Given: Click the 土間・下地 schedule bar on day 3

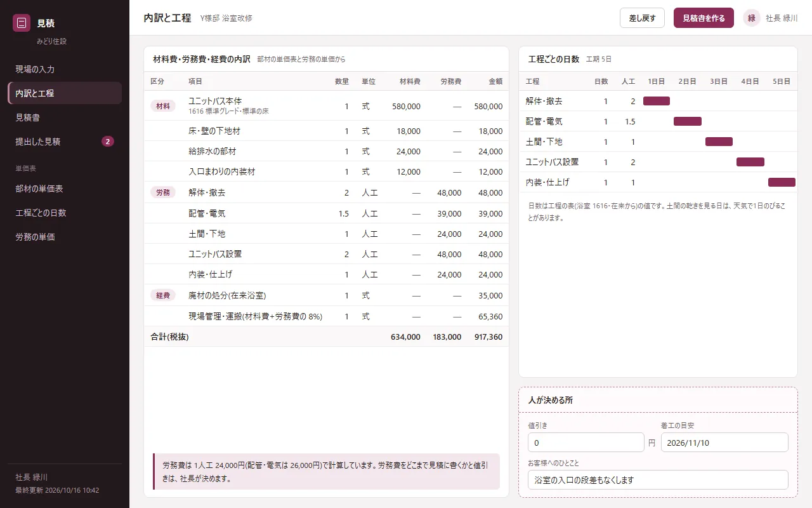Looking at the screenshot, I should click(x=719, y=142).
